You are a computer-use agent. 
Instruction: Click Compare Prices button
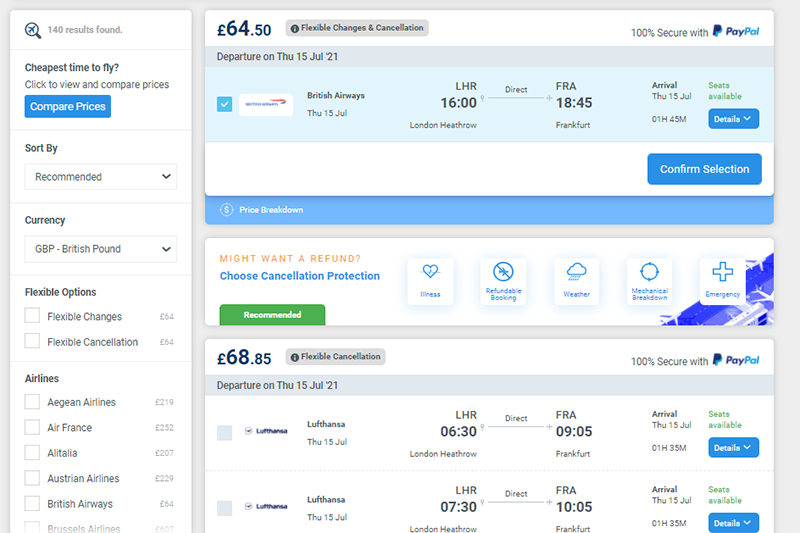tap(68, 107)
